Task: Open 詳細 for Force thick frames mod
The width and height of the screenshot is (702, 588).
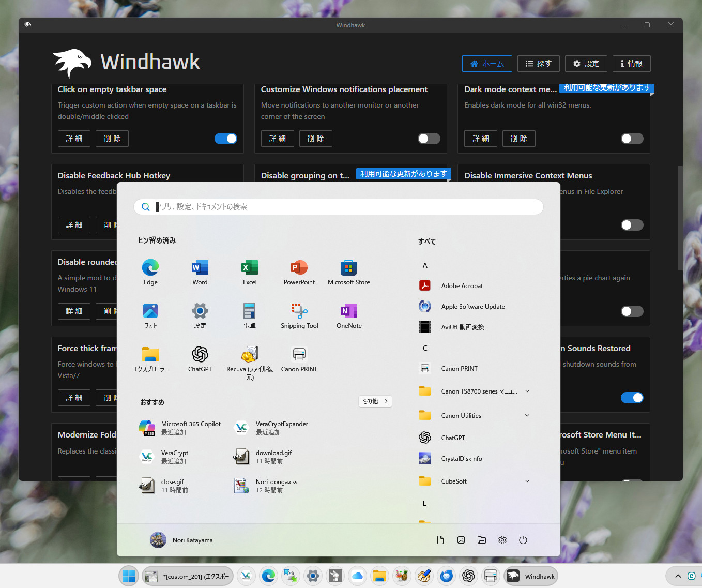Action: (x=74, y=398)
